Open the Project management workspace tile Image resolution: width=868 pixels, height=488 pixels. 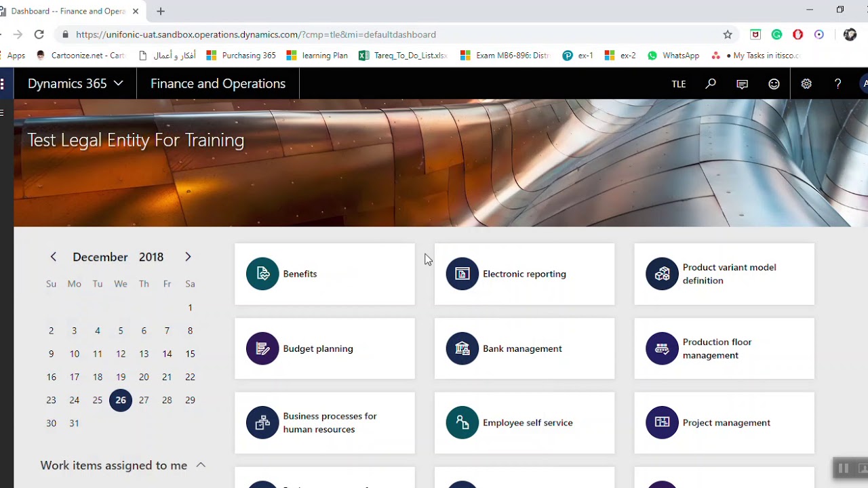(724, 423)
